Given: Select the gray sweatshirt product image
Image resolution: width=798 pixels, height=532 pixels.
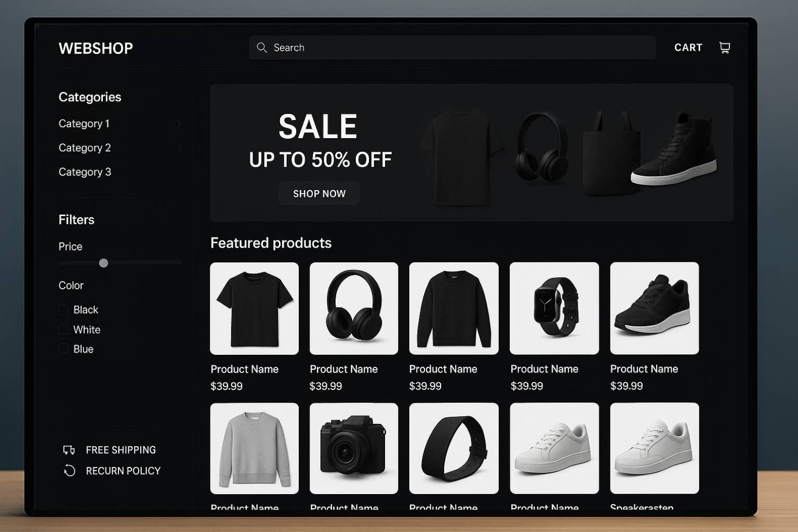Looking at the screenshot, I should 255,448.
